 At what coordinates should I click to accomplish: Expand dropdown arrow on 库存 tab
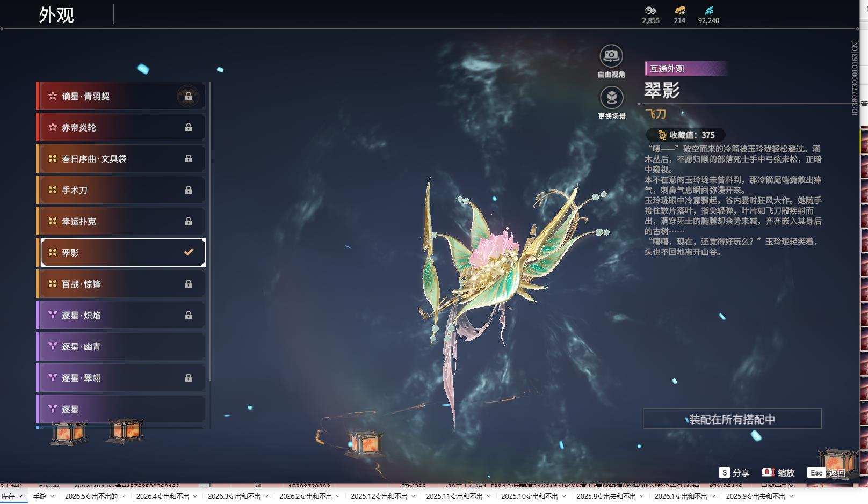[21, 496]
